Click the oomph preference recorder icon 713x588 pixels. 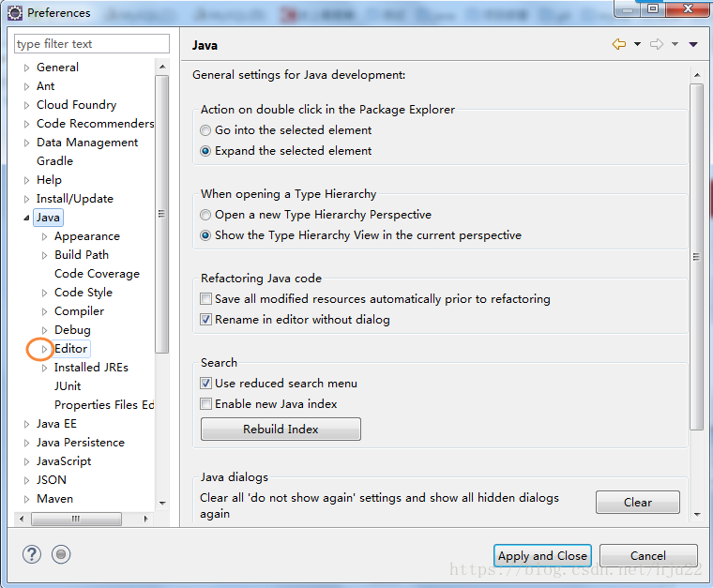pos(61,554)
